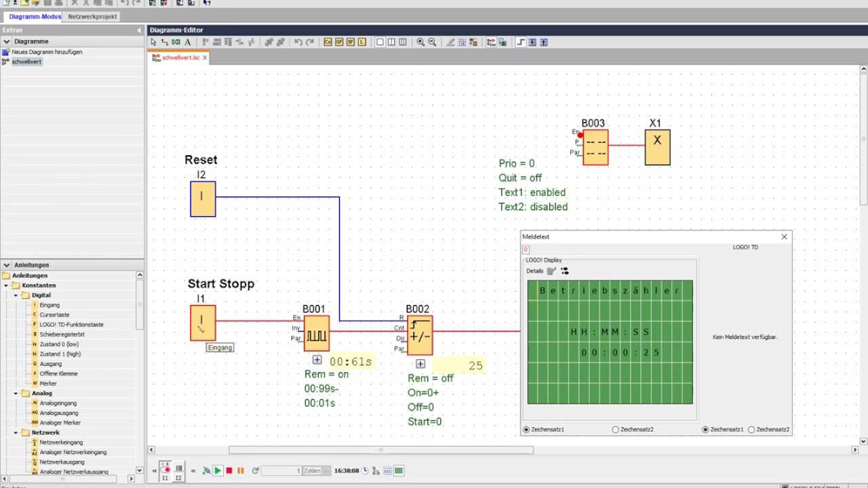Collapse the Analog folder in tree

coord(16,393)
